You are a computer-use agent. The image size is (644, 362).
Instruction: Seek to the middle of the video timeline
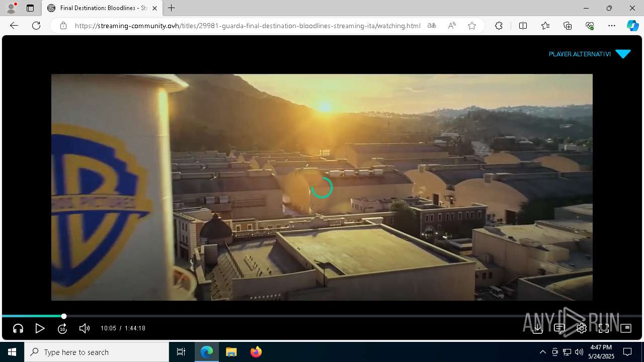(x=322, y=316)
